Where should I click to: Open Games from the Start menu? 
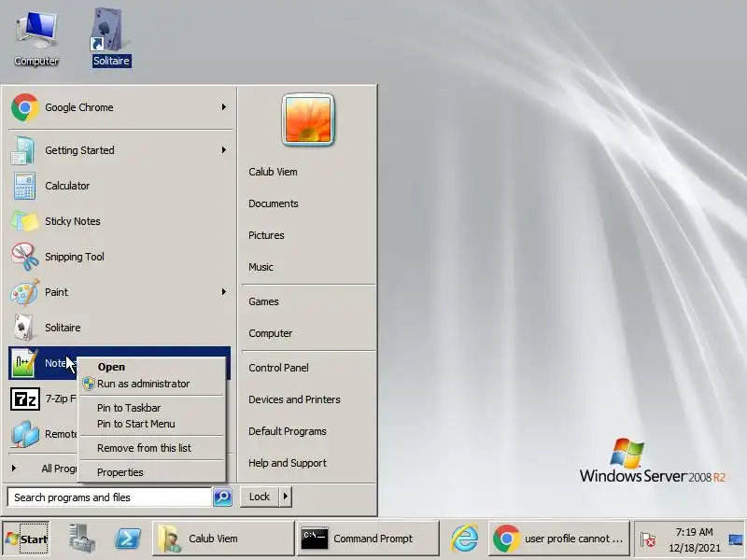(x=263, y=301)
